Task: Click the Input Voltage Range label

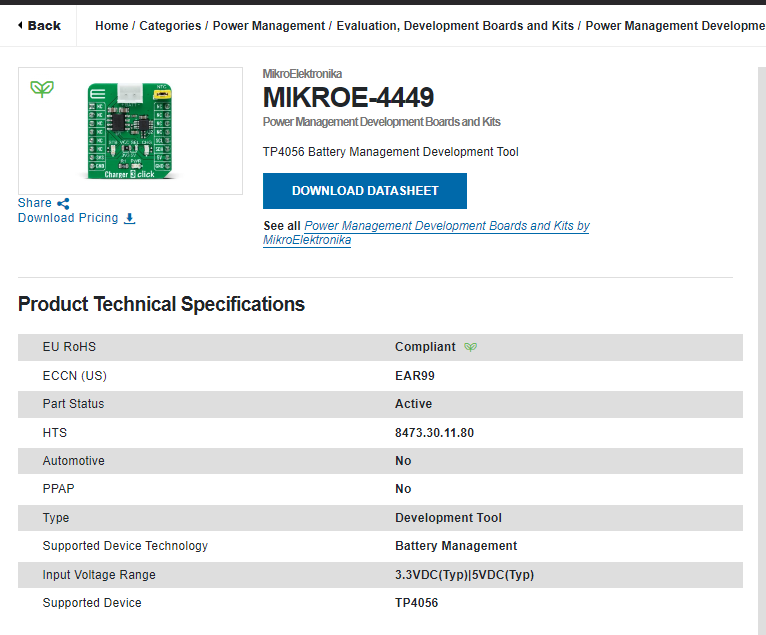Action: coord(99,575)
